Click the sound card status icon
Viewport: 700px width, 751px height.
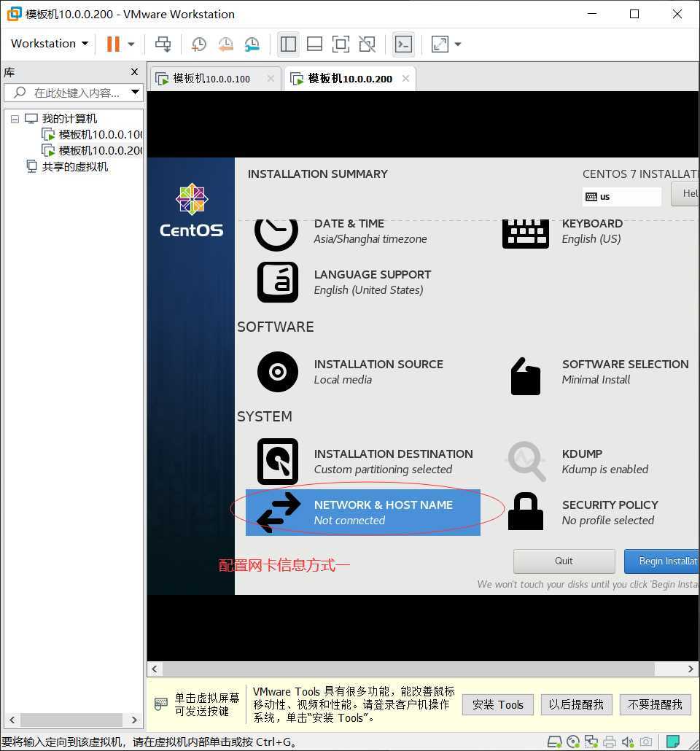coord(628,742)
